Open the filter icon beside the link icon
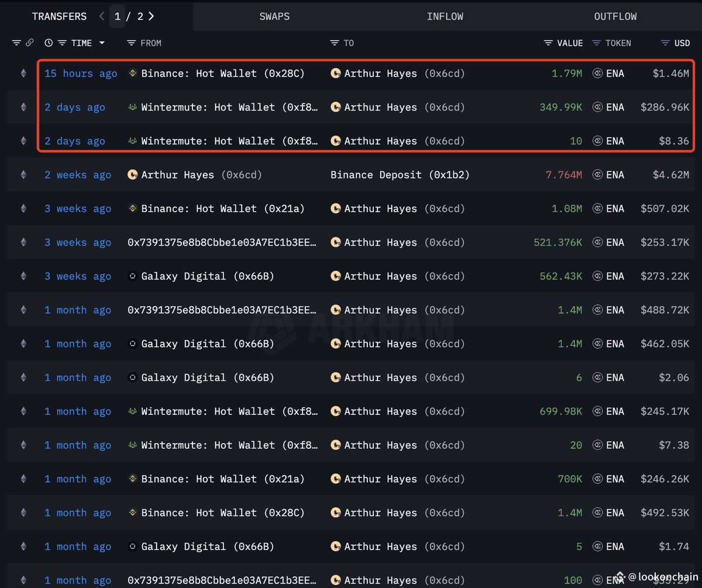 pos(16,43)
